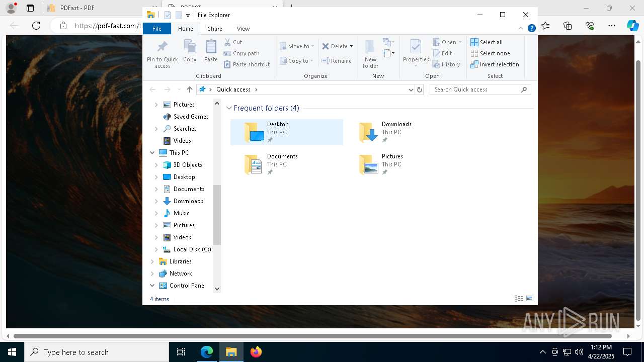The image size is (644, 362).
Task: Click the Search Quick access field
Action: click(480, 89)
